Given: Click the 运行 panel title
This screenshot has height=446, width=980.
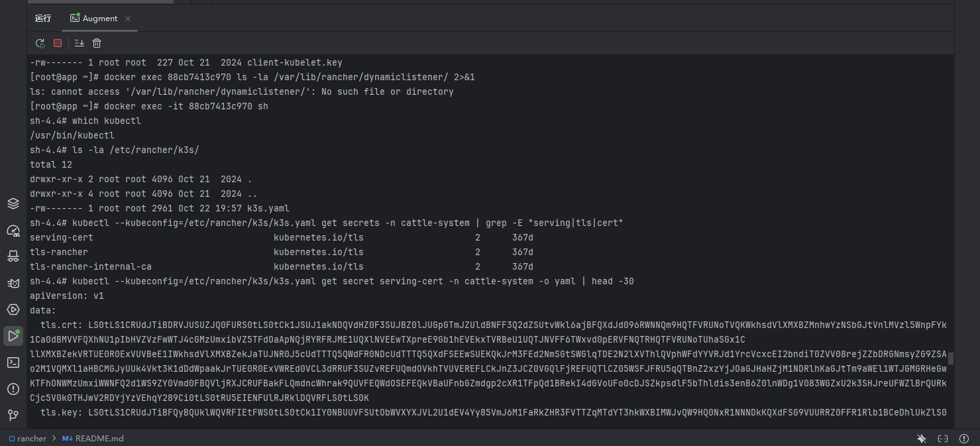Looking at the screenshot, I should 43,19.
